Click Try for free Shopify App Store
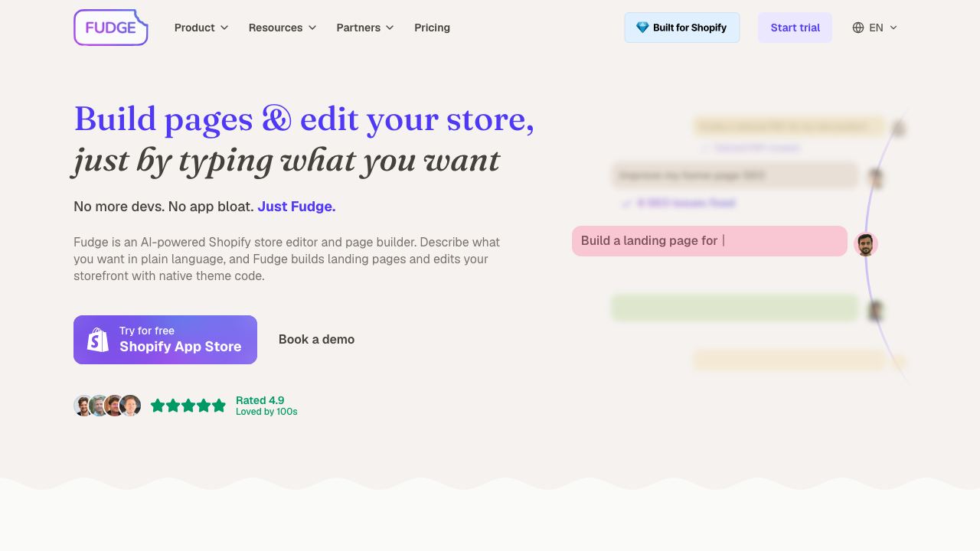Viewport: 980px width, 551px height. 165,340
